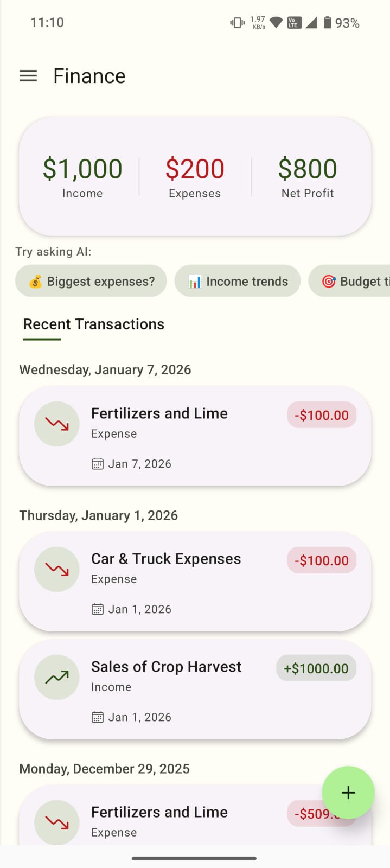Select the $1,000 Income total

[x=82, y=169]
